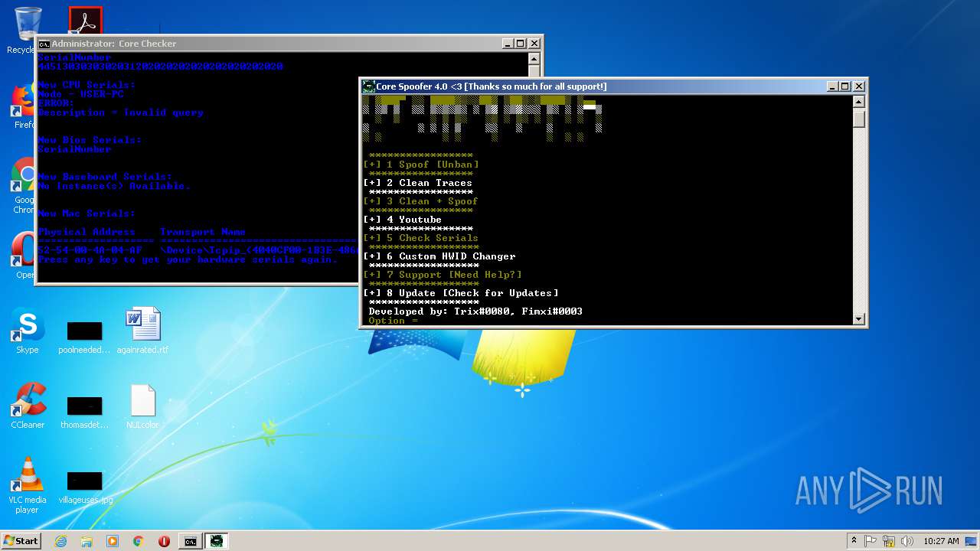
Task: Open the network tray icon
Action: [889, 541]
